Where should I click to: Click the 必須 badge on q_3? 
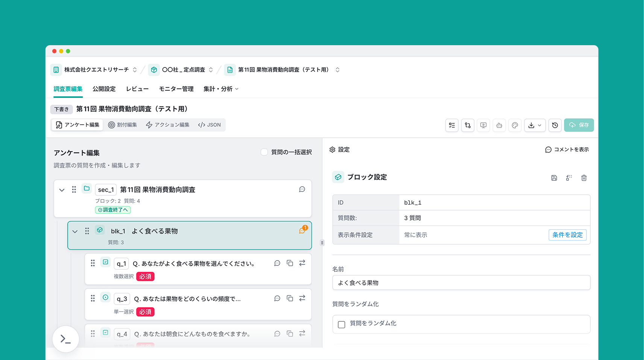pos(145,312)
